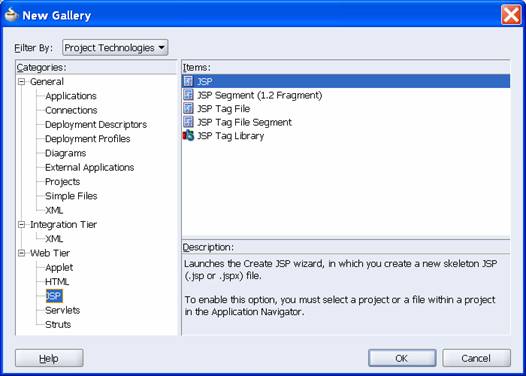
Task: Select Servlets category
Action: 62,310
